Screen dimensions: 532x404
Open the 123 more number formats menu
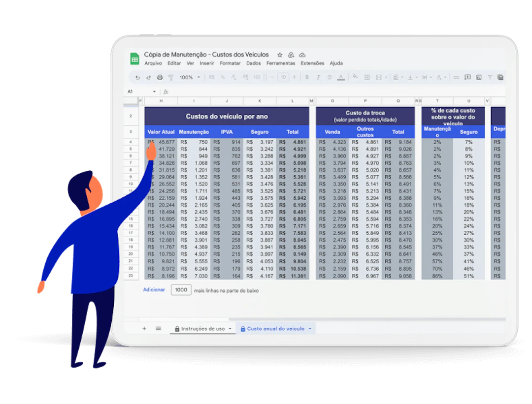coord(257,77)
